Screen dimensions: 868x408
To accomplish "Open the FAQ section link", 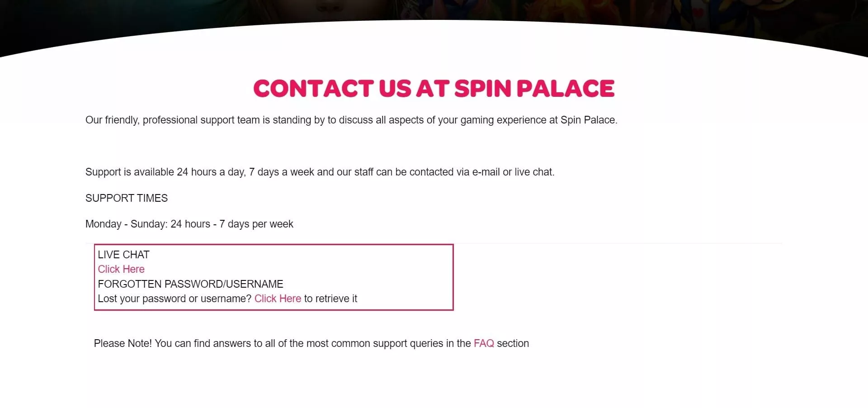I will 484,343.
